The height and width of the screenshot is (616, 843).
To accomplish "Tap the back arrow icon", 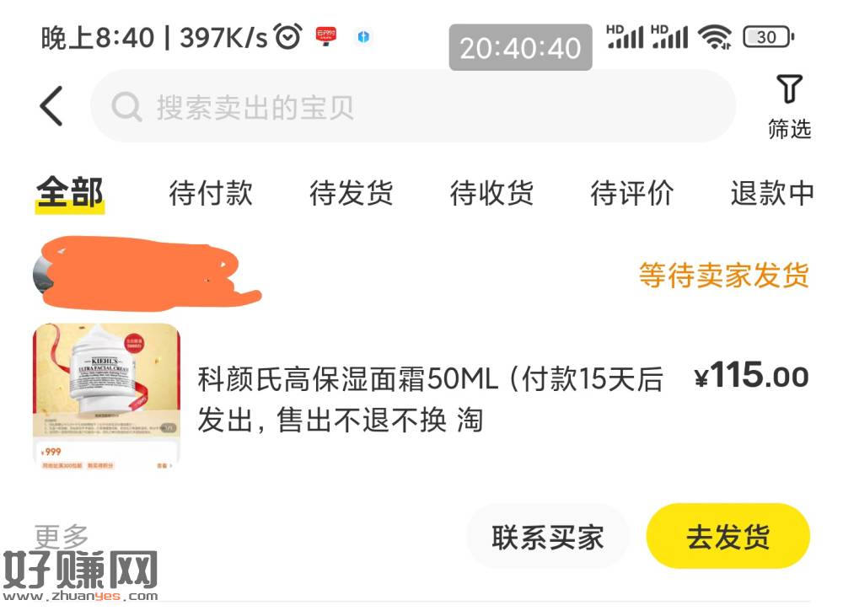I will click(x=51, y=106).
